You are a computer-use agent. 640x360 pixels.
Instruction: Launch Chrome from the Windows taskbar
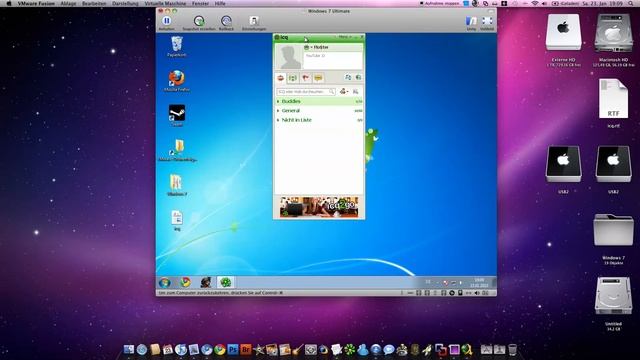coord(185,282)
